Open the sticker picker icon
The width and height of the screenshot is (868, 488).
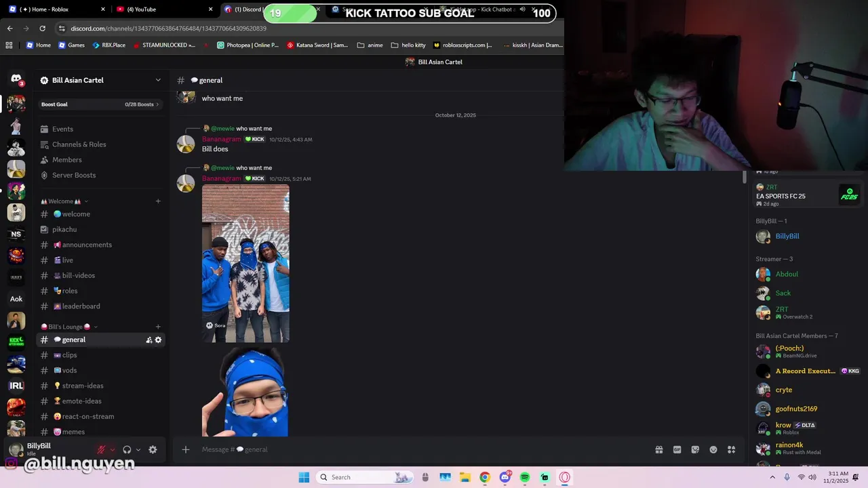[695, 449]
